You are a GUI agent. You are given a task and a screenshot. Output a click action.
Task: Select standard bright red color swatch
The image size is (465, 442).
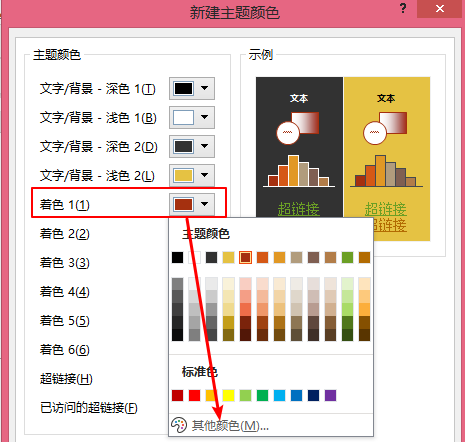(x=194, y=395)
